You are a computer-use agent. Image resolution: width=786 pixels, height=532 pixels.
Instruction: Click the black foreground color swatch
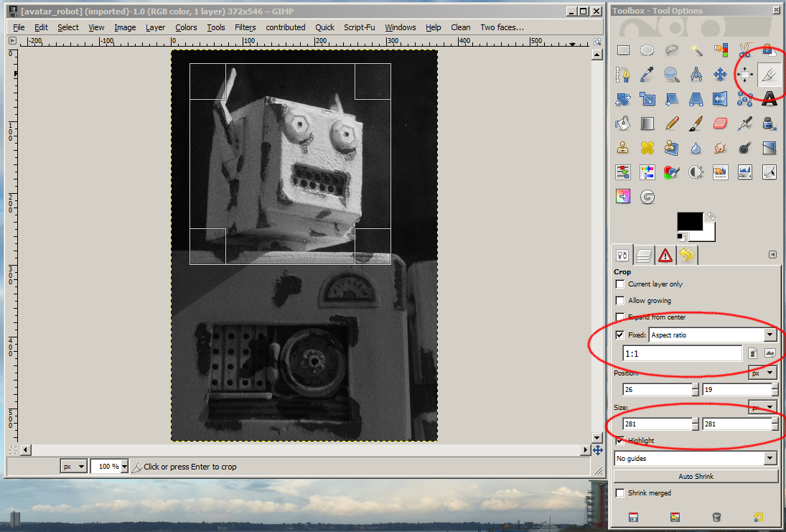point(689,221)
